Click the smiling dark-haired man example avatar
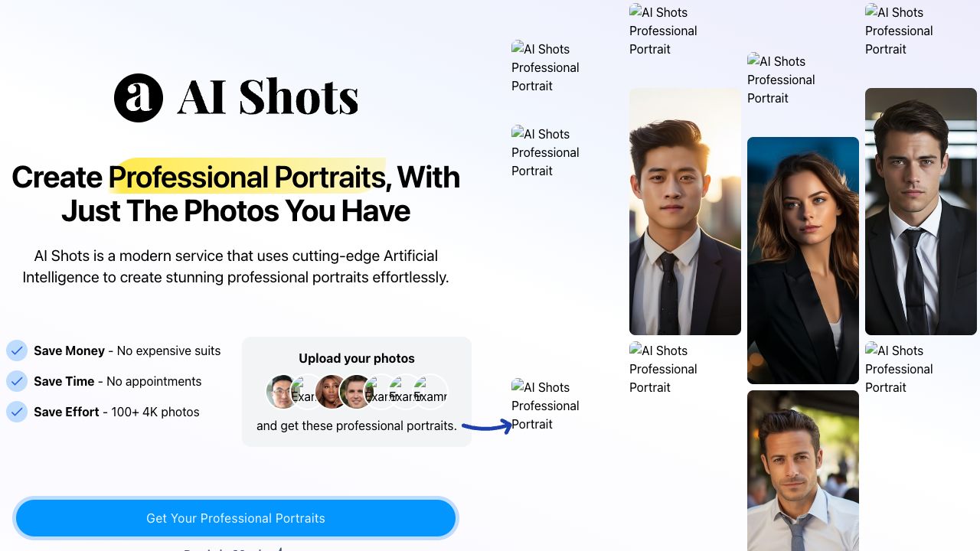The height and width of the screenshot is (551, 980). (x=355, y=392)
